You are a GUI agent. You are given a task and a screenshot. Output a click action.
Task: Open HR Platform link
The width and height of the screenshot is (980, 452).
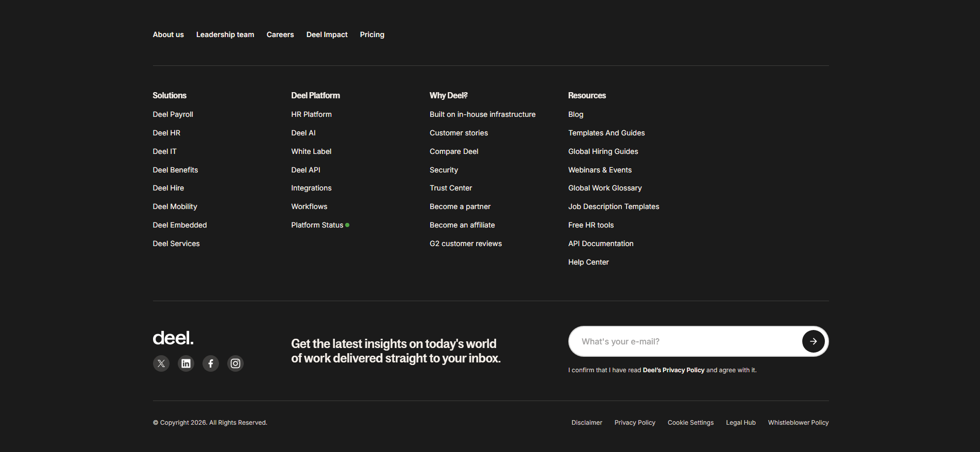point(311,114)
